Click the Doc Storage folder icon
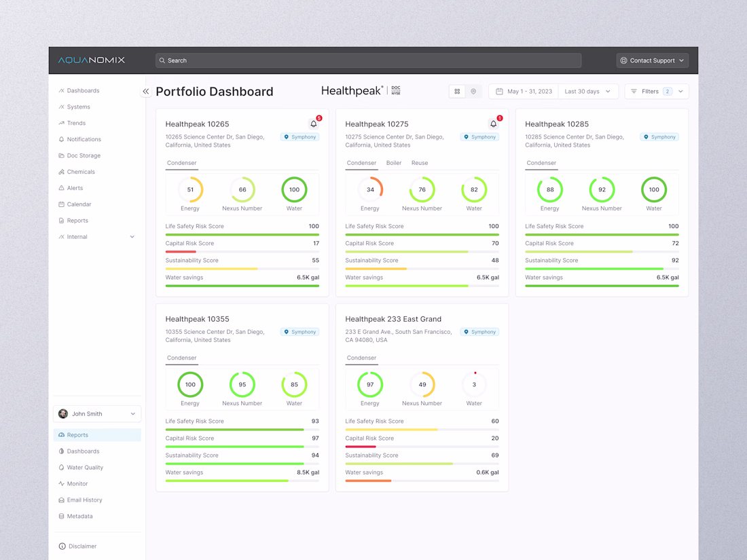The height and width of the screenshot is (560, 747). tap(61, 155)
